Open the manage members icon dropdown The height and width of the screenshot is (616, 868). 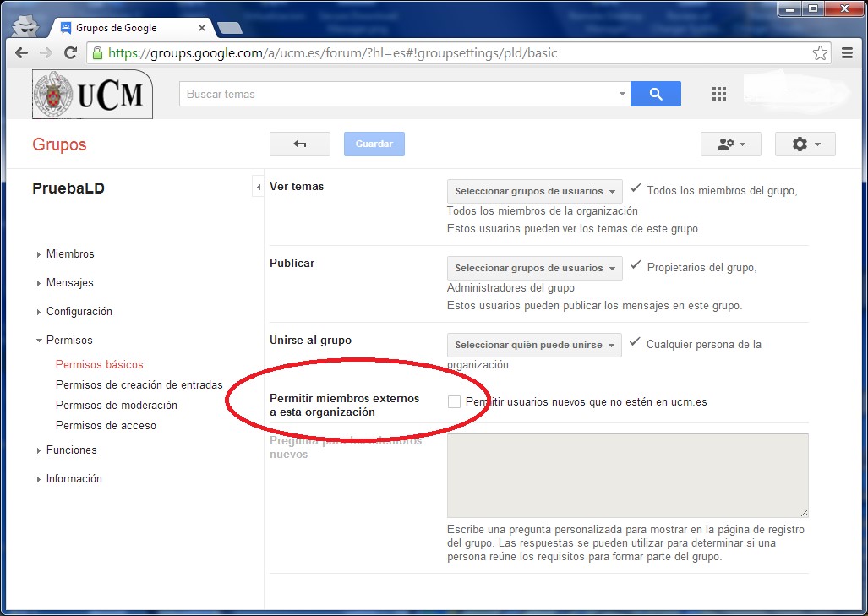coord(731,144)
